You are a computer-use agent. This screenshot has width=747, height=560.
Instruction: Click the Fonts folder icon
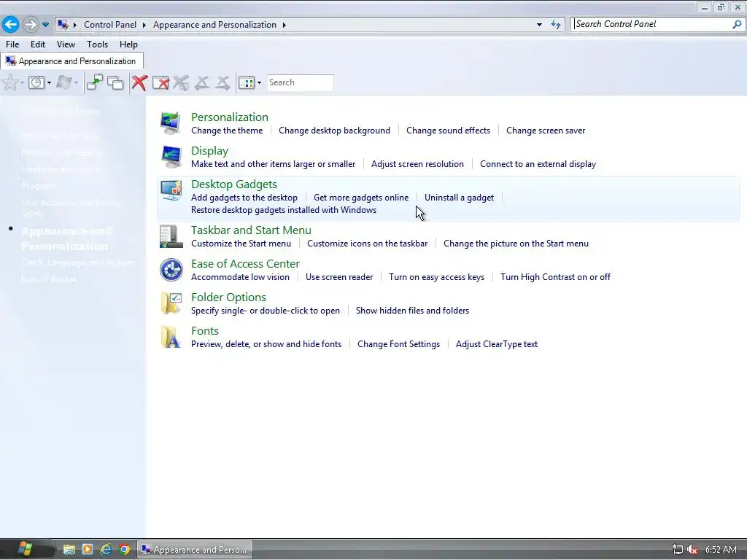[171, 337]
